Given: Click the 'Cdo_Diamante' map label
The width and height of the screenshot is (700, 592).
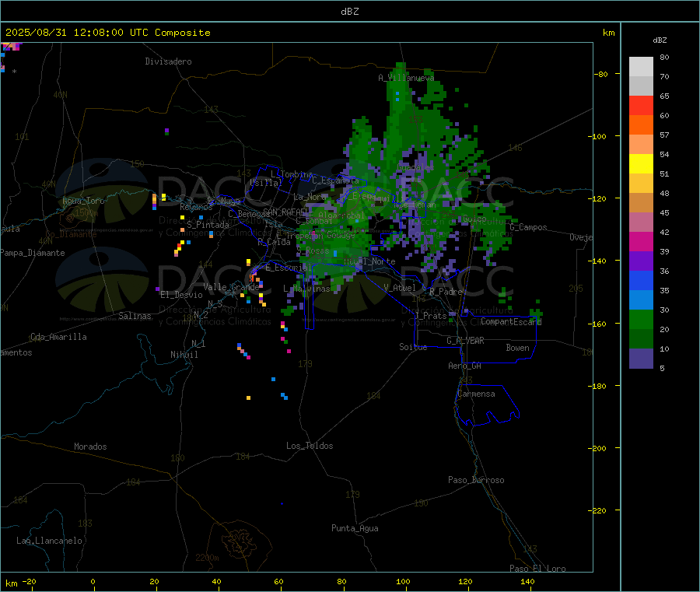Looking at the screenshot, I should [x=71, y=234].
